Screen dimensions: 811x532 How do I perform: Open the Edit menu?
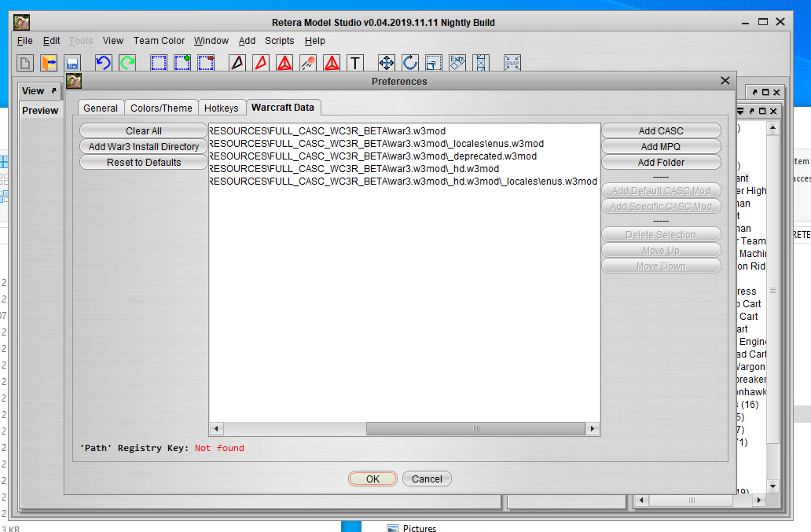pyautogui.click(x=51, y=41)
